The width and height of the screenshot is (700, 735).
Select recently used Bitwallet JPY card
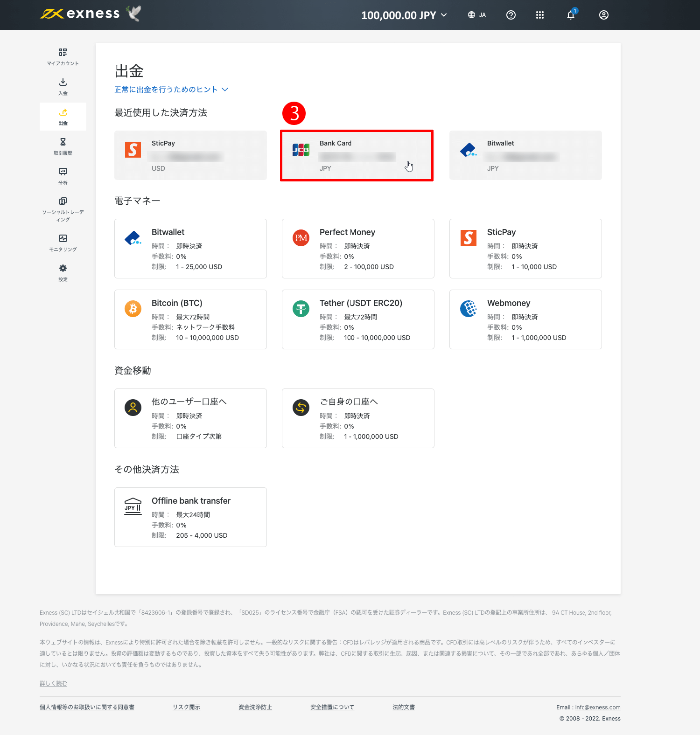(525, 155)
